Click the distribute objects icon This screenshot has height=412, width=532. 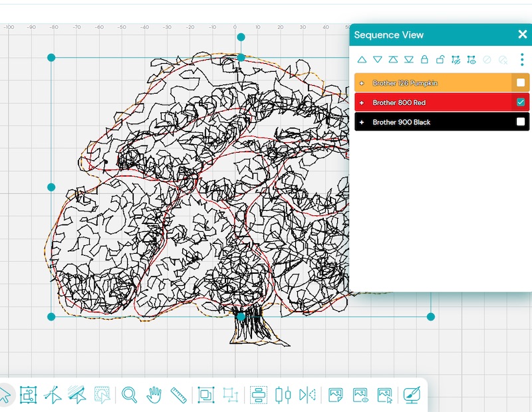pos(283,395)
